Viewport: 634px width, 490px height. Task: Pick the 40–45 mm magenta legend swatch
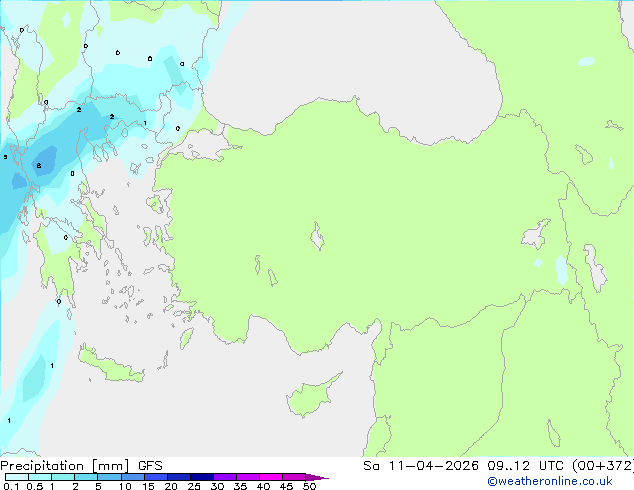pyautogui.click(x=271, y=477)
